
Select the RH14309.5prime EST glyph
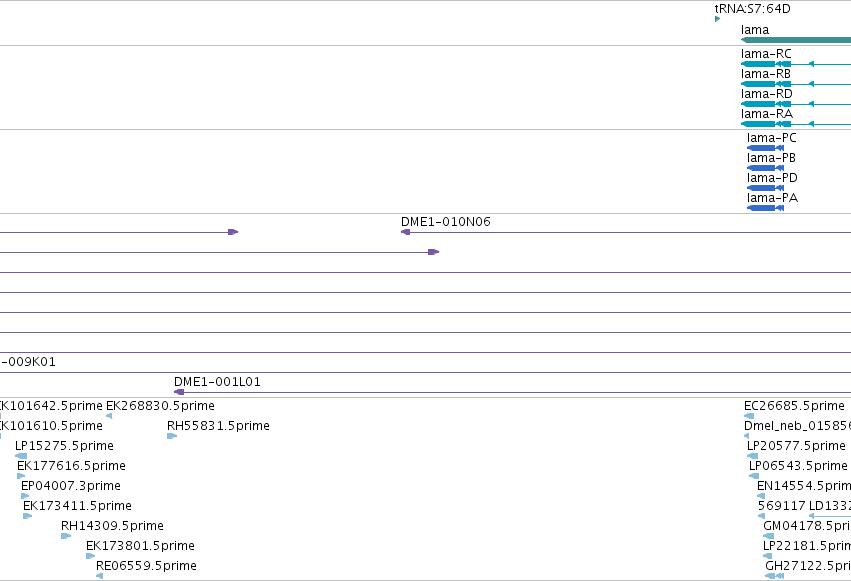(x=66, y=537)
